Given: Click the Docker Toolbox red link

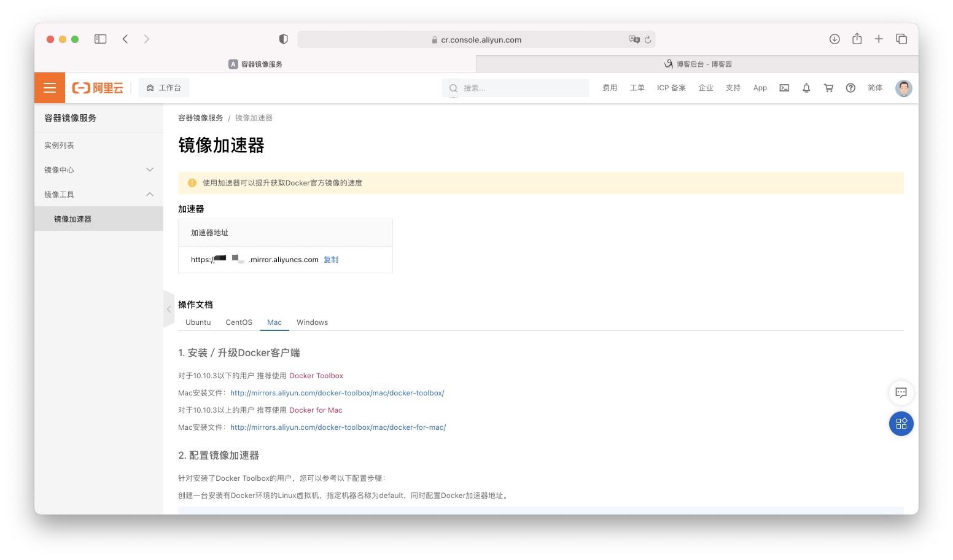Looking at the screenshot, I should tap(316, 376).
